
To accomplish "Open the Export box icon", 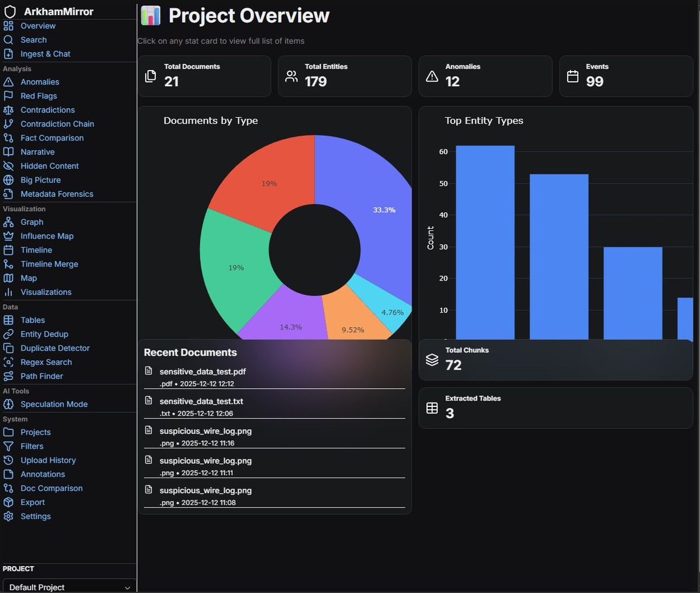I will pos(8,501).
